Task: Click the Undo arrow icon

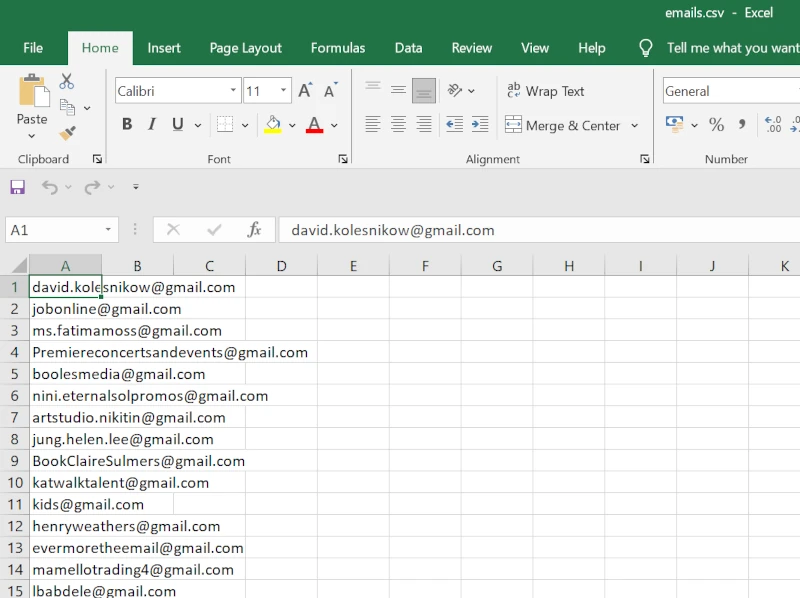Action: 49,187
